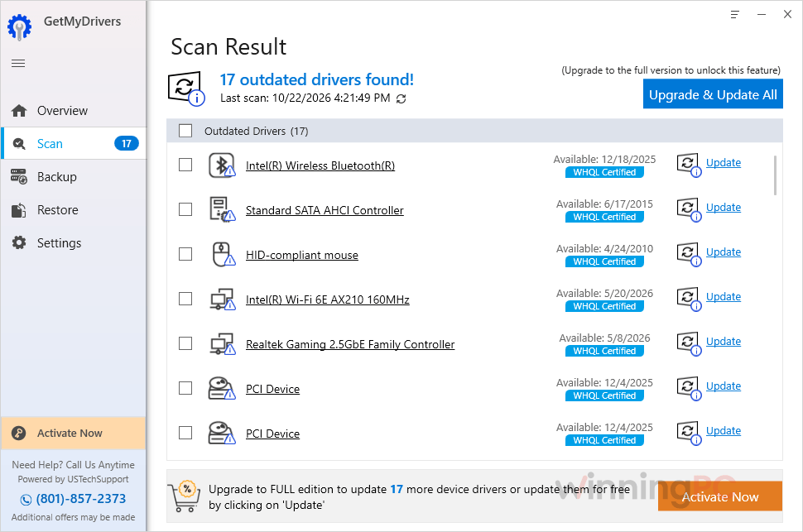Click the Settings gear icon
Image resolution: width=803 pixels, height=532 pixels.
[x=19, y=242]
